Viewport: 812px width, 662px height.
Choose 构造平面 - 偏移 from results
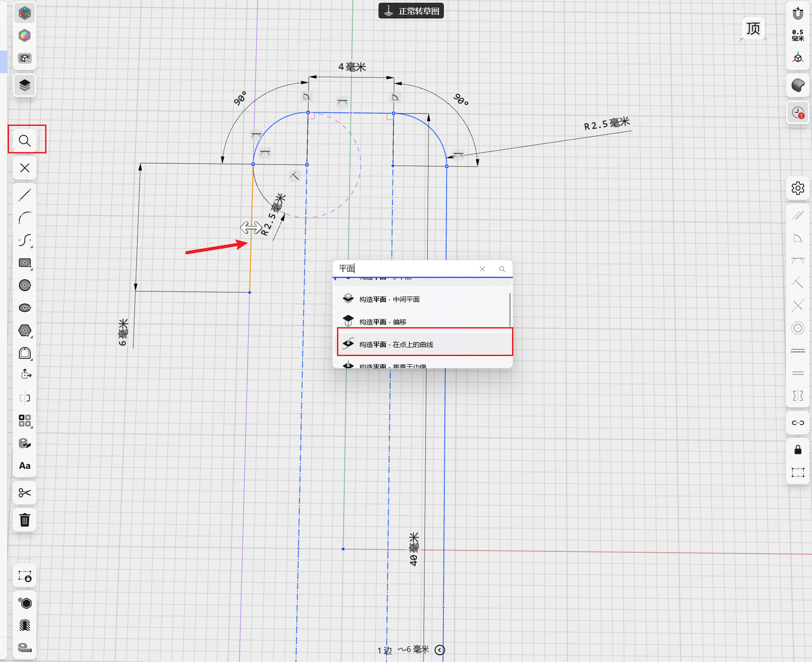point(422,322)
